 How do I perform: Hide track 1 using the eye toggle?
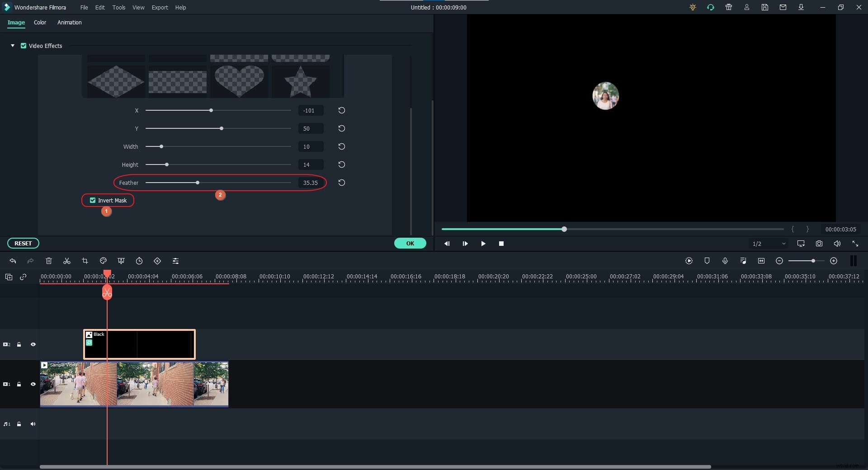(33, 384)
